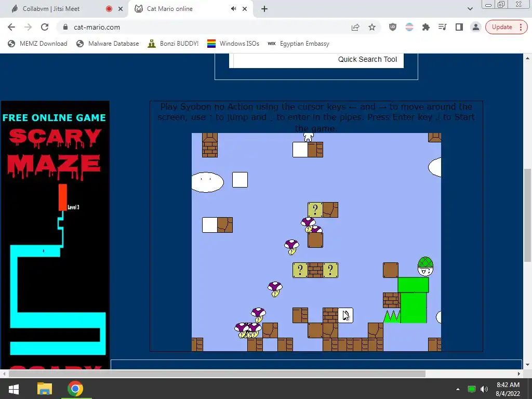
Task: Click the green spike plant near pipe
Action: click(x=392, y=316)
